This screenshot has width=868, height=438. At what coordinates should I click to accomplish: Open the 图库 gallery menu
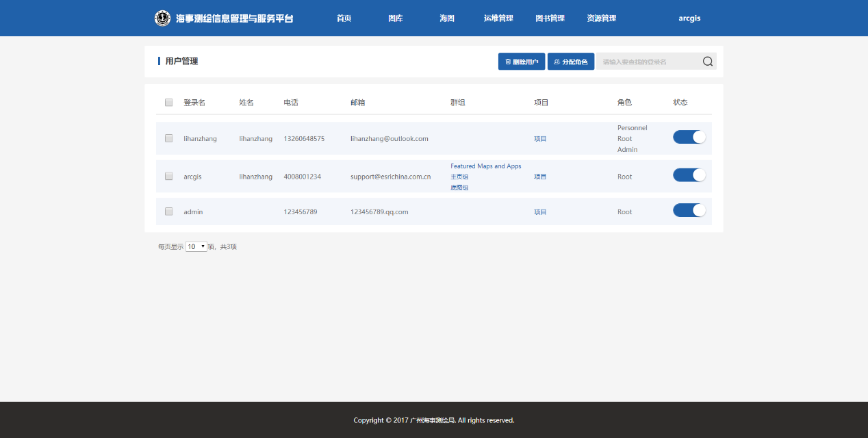click(x=396, y=18)
